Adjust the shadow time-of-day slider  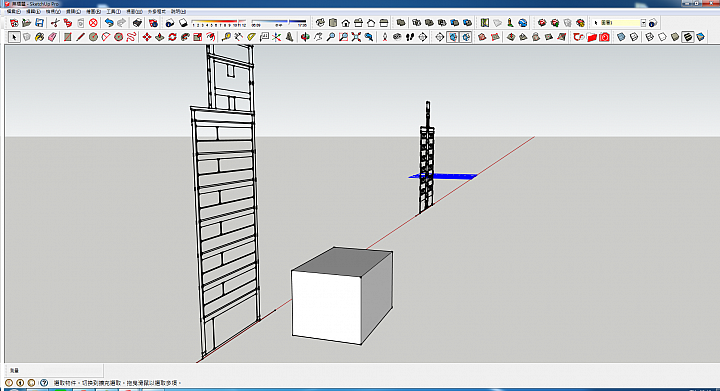pos(279,22)
